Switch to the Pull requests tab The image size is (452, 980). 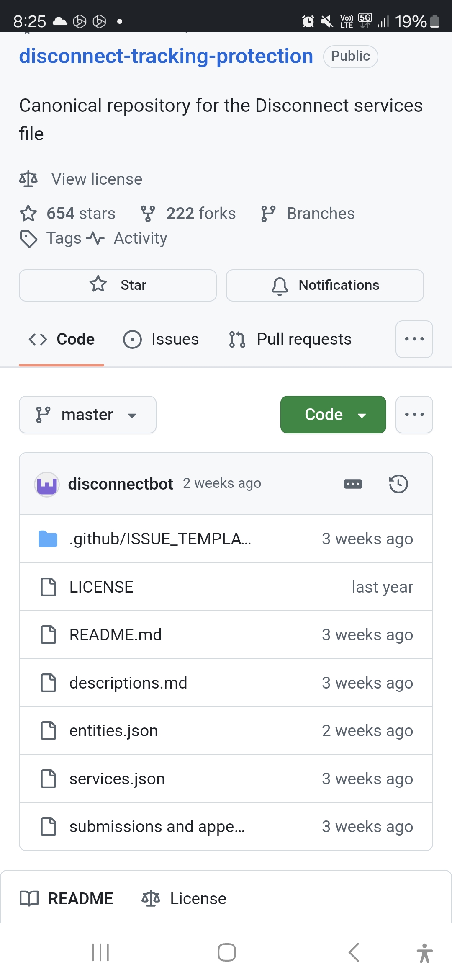[x=290, y=339]
